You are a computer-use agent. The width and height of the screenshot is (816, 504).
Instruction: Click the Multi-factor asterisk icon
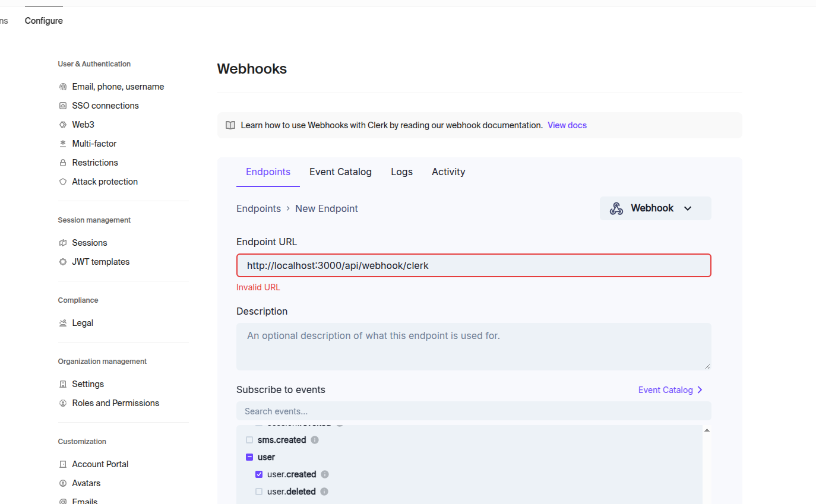click(63, 144)
